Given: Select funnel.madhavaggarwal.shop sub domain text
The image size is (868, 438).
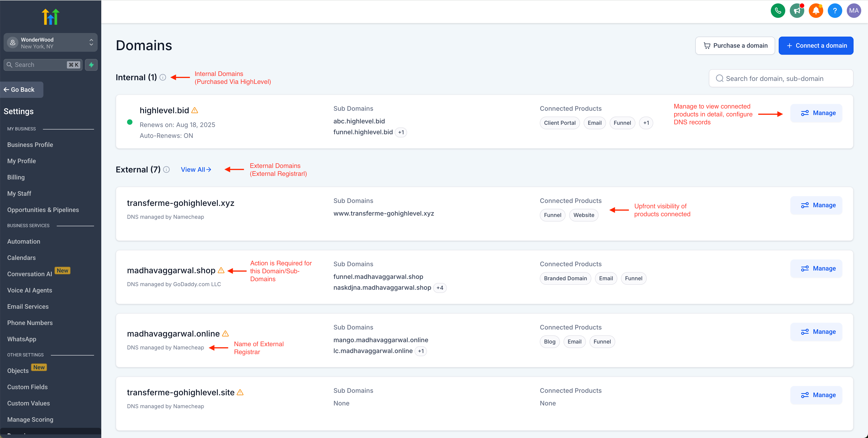Looking at the screenshot, I should point(378,277).
